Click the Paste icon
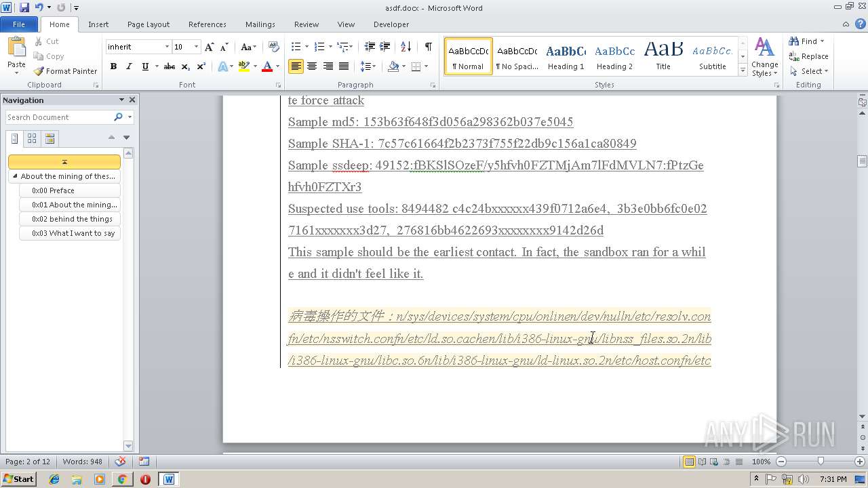Image resolution: width=868 pixels, height=488 pixels. click(16, 47)
